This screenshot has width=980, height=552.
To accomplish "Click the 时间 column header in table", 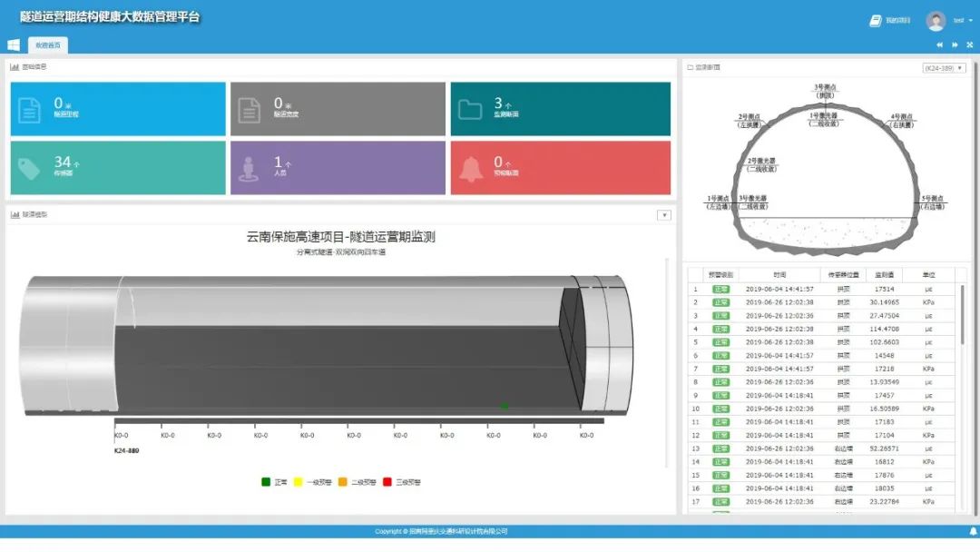I will [x=779, y=274].
